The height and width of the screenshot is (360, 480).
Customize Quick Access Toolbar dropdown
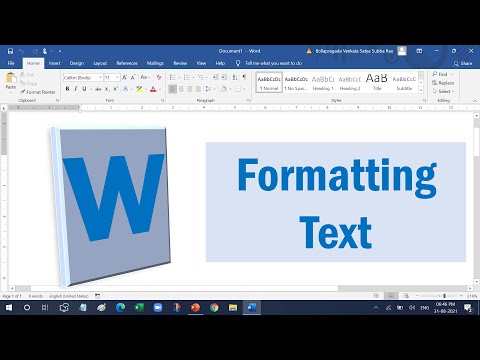[60, 51]
